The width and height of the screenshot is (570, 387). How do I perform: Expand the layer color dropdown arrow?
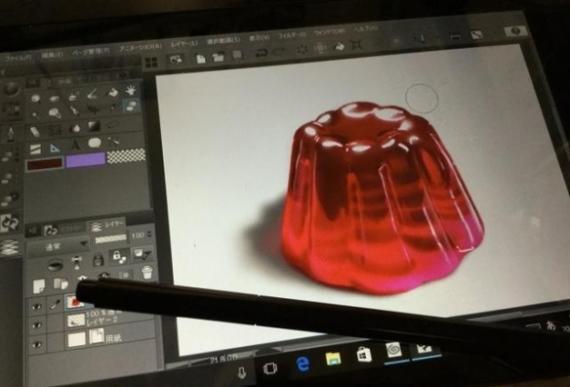click(x=148, y=253)
